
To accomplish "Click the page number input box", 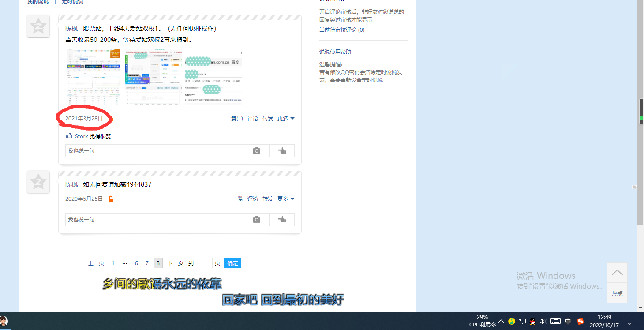I will point(204,263).
